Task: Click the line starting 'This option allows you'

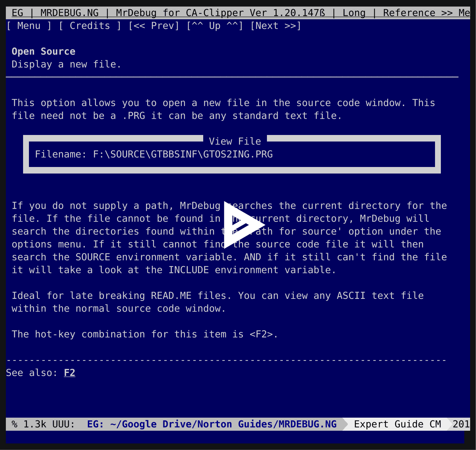Action: [224, 103]
